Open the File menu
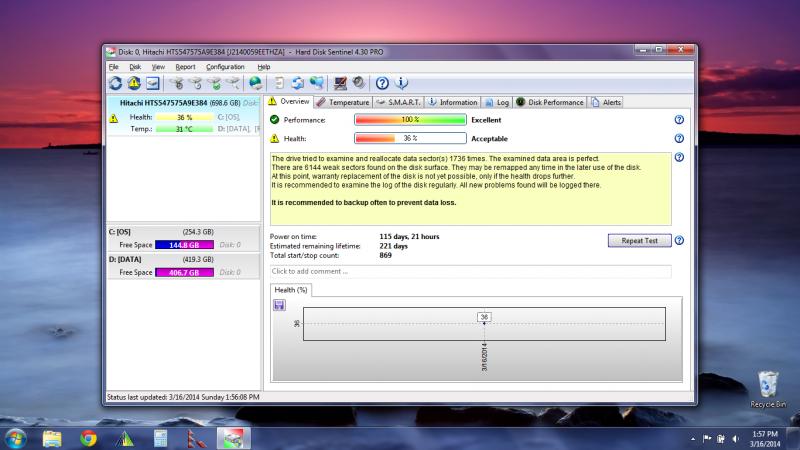This screenshot has width=800, height=450. click(x=114, y=67)
